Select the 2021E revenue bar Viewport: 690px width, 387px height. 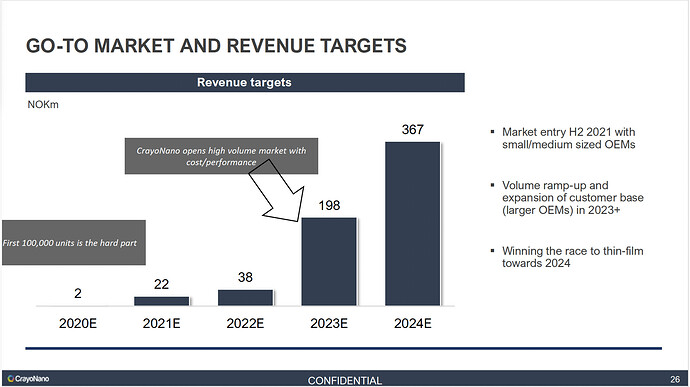[x=161, y=301]
